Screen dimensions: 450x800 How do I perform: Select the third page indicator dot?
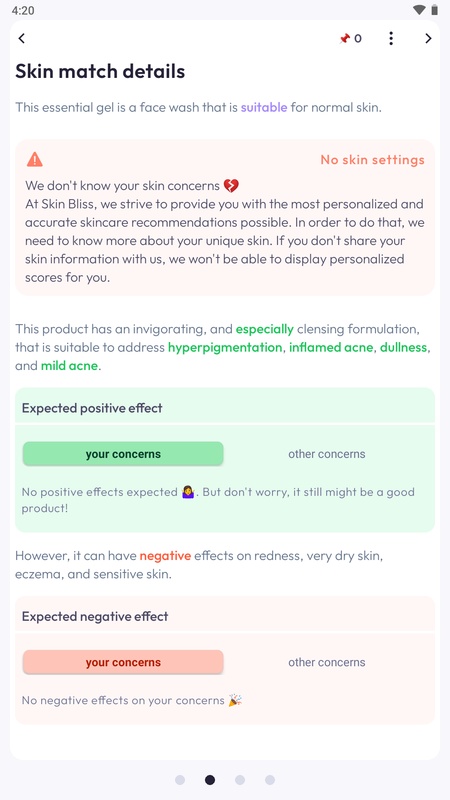pos(240,780)
